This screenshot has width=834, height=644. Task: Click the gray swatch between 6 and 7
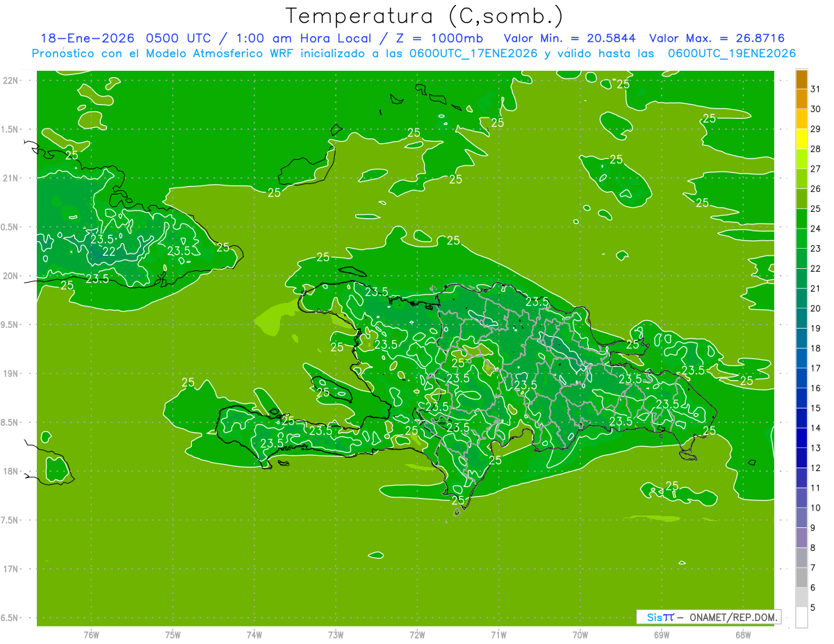(801, 578)
